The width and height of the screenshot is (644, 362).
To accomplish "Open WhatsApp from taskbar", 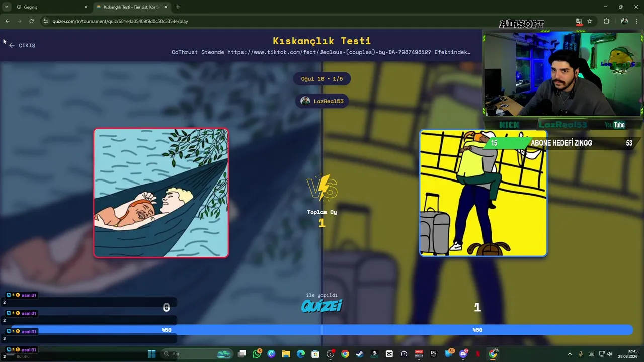I will 257,354.
